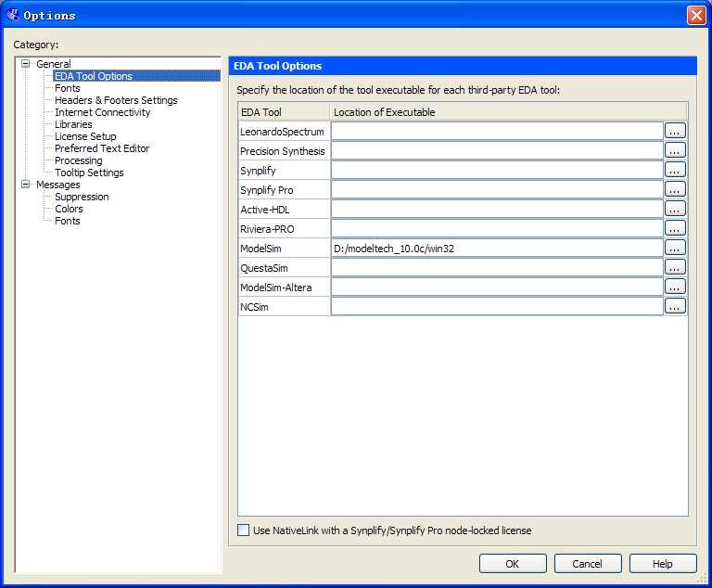Click the LeonardoSpectrum location field
Screen dimensions: 712x588
click(497, 131)
